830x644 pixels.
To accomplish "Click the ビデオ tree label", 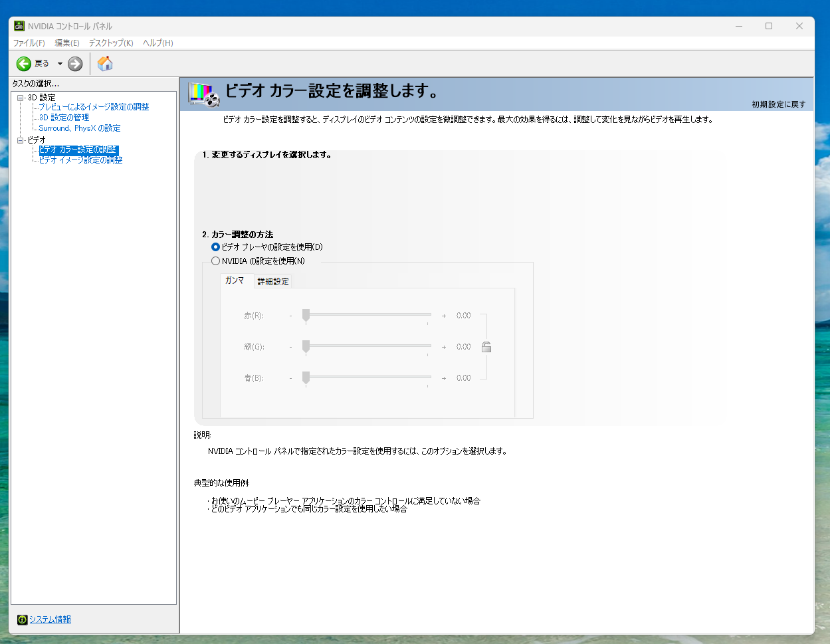I will 37,140.
